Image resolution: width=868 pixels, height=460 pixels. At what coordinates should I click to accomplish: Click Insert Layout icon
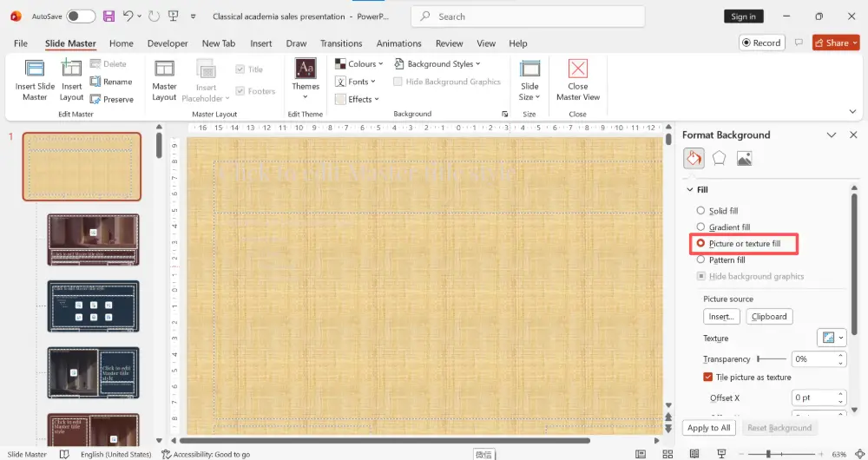coord(71,81)
